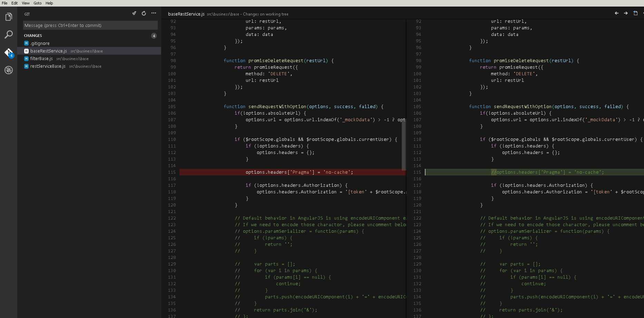Click the changes count badge 4
644x318 pixels.
tap(154, 36)
